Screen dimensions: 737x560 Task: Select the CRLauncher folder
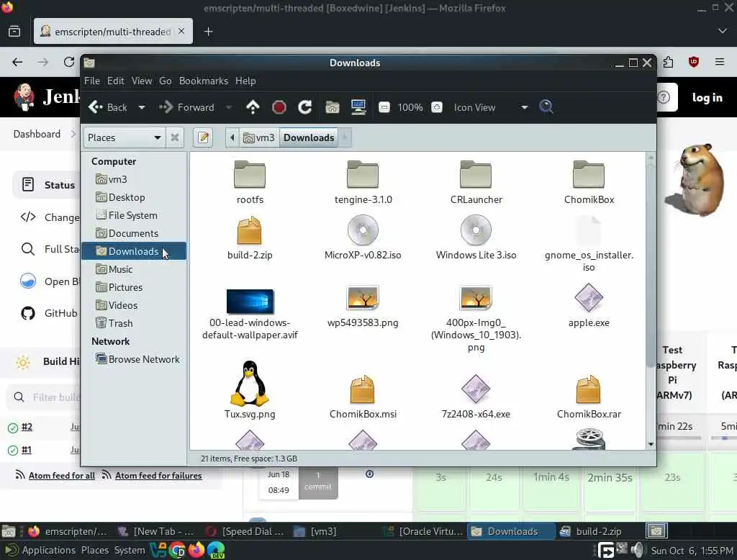coord(476,182)
